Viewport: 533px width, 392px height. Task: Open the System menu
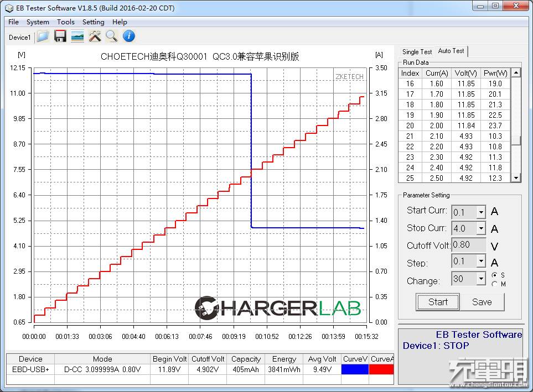pos(38,22)
